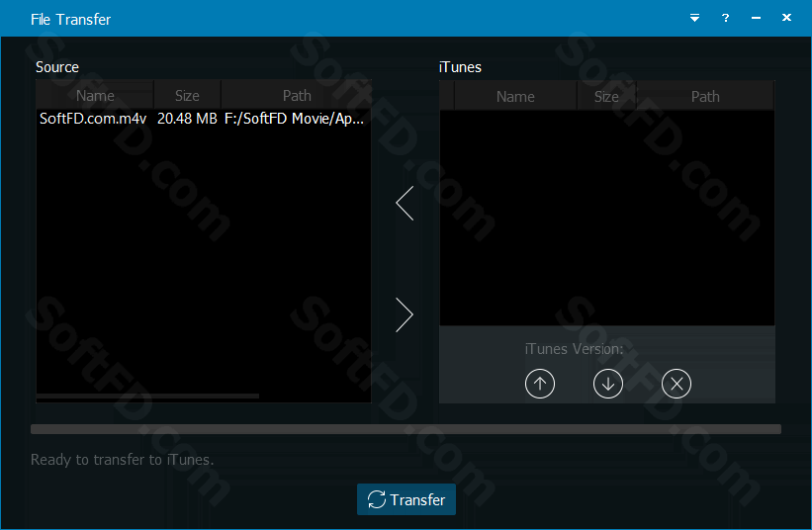Open the title bar dropdown menu triangle
The width and height of the screenshot is (812, 530).
click(x=695, y=18)
